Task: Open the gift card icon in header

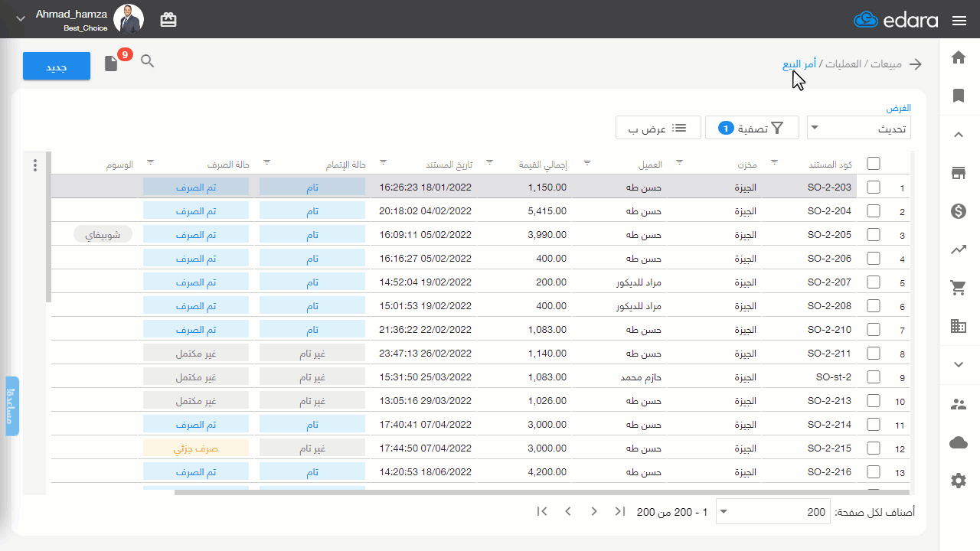Action: click(x=168, y=20)
